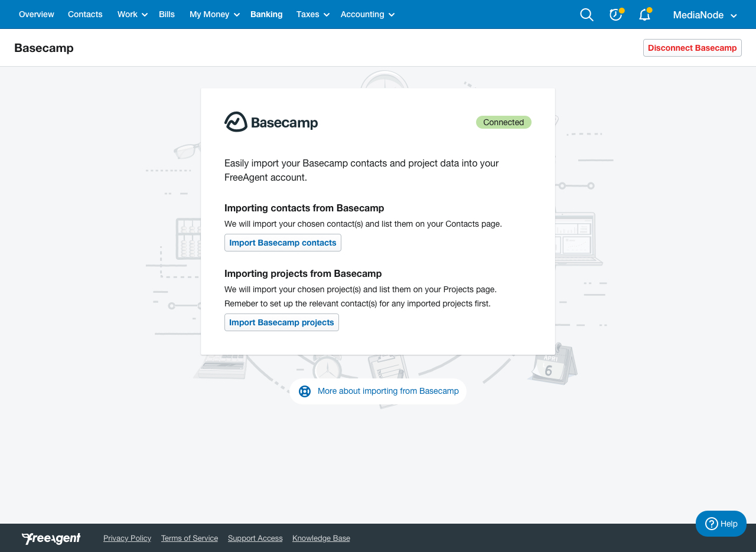
Task: Click Import Basecamp contacts
Action: pos(282,243)
